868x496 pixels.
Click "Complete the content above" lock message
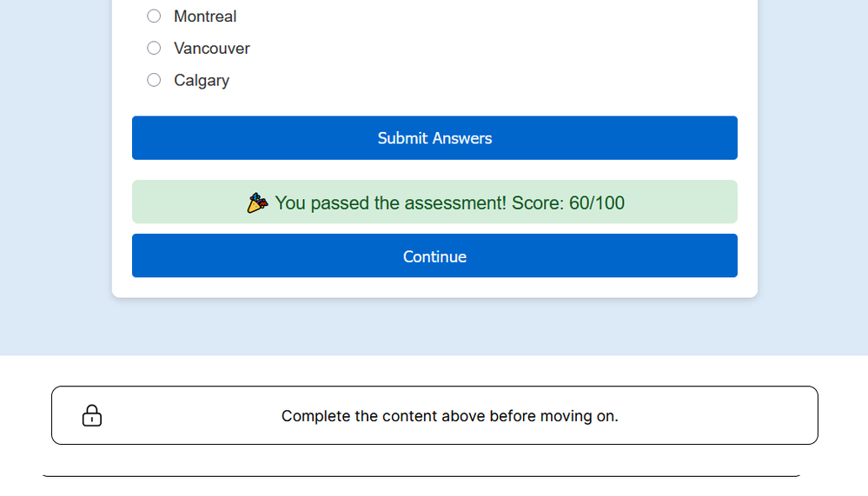[x=449, y=416]
